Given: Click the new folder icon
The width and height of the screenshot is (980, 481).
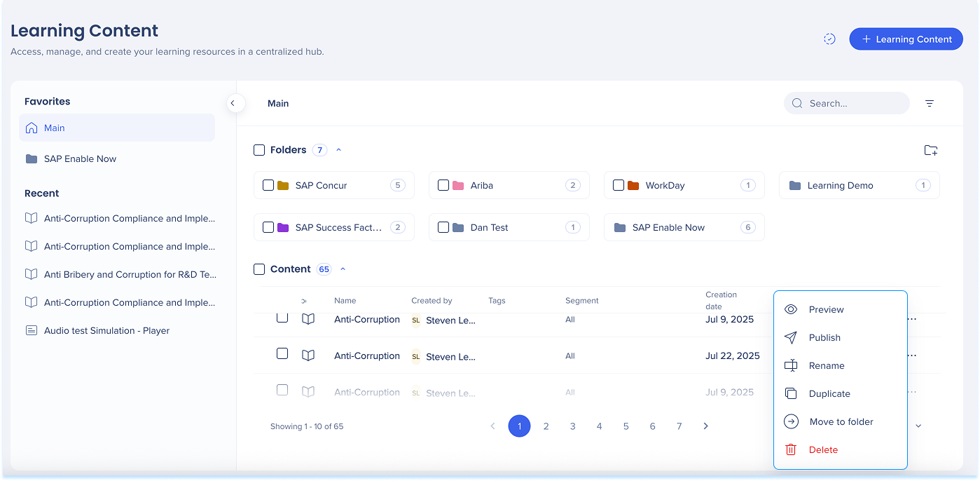Looking at the screenshot, I should point(930,150).
